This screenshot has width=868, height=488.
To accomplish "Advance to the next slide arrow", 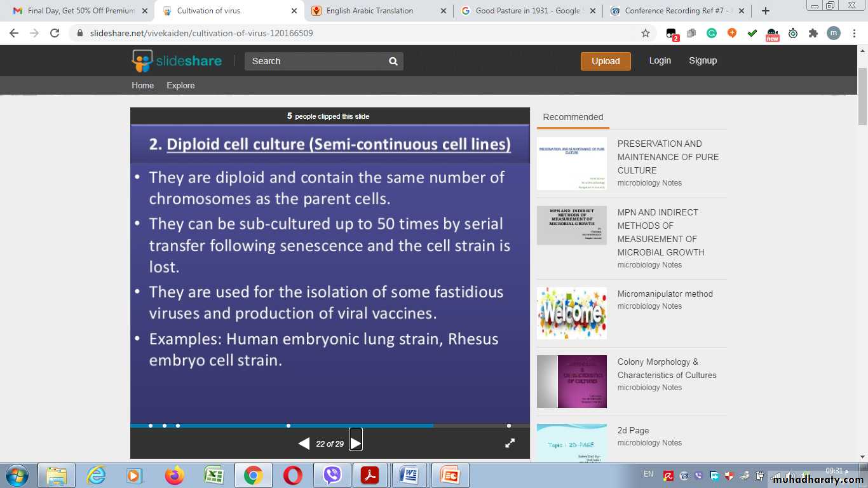I will coord(356,443).
